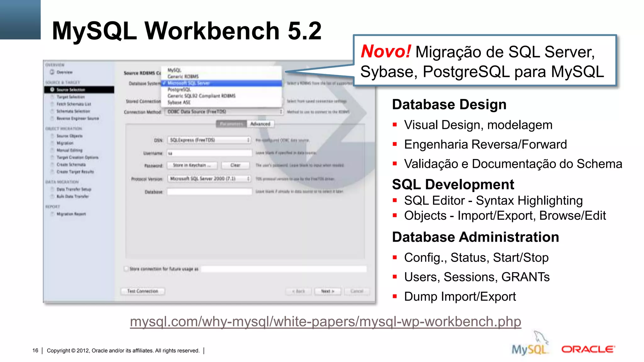Click the Username input field
Screen dimensions: 644x362
click(209, 153)
